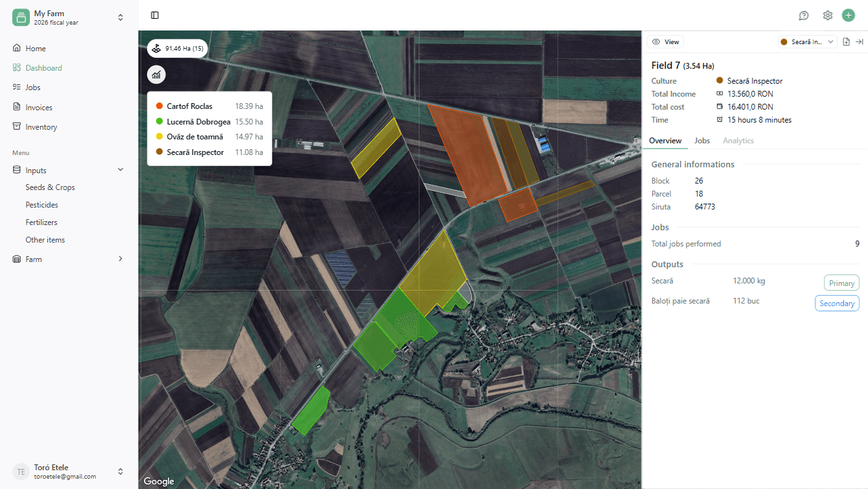The height and width of the screenshot is (489, 868).
Task: Switch to the Jobs tab
Action: click(701, 141)
